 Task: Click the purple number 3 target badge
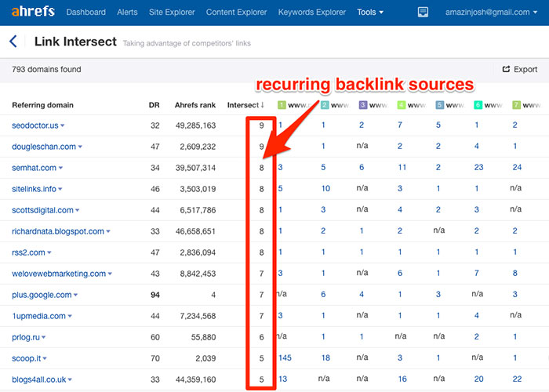(363, 104)
